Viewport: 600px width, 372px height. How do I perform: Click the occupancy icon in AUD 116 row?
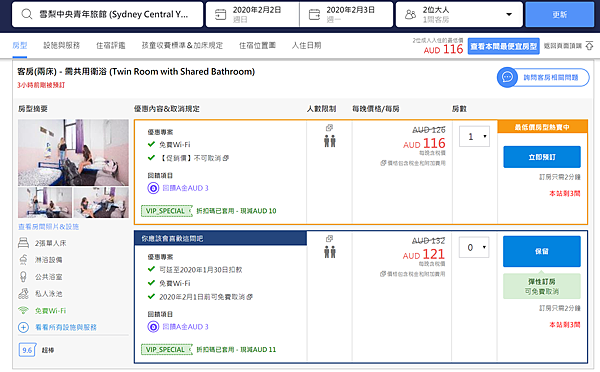(x=329, y=127)
